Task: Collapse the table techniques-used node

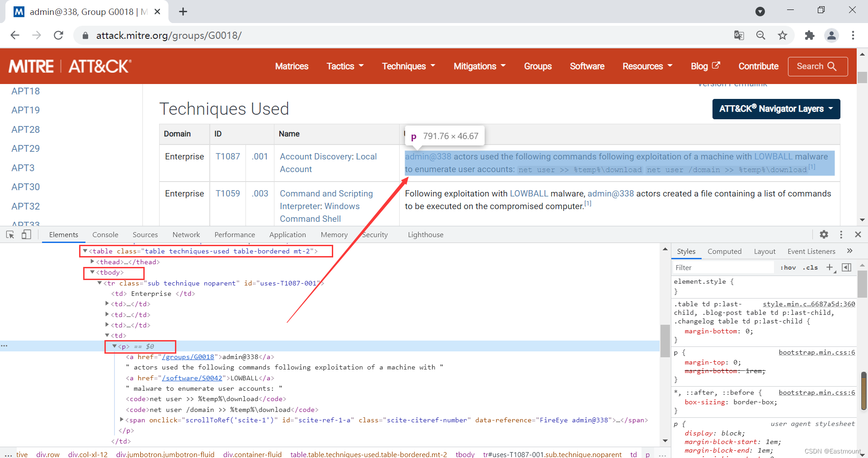Action: click(x=85, y=251)
